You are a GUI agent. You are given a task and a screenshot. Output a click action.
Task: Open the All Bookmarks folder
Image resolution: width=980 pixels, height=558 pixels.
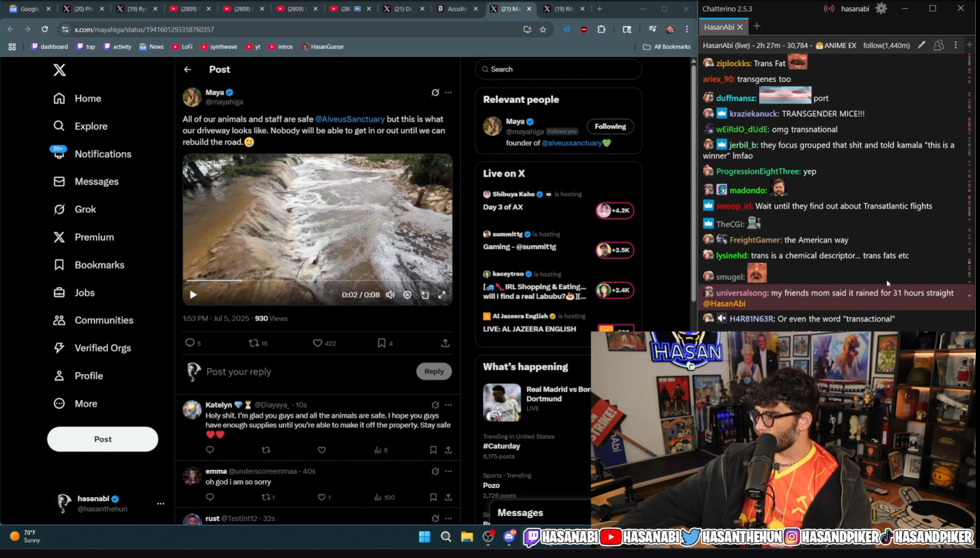[666, 47]
